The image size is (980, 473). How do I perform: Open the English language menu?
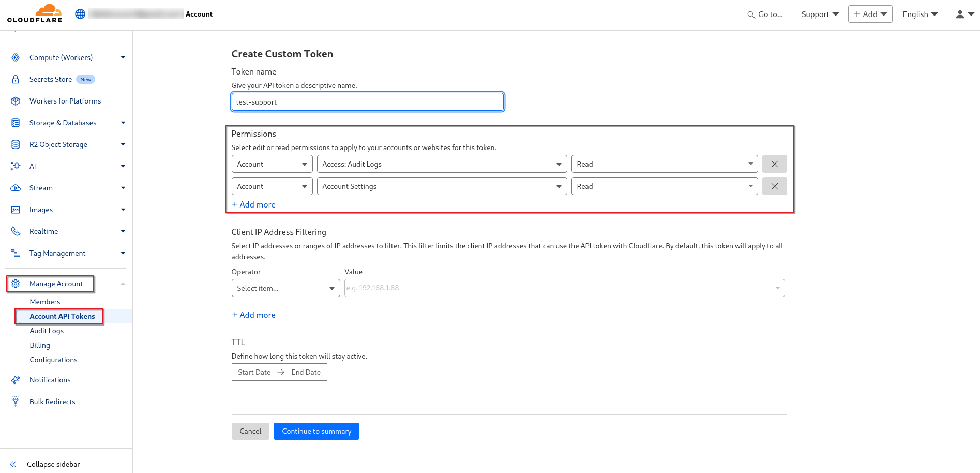tap(920, 14)
